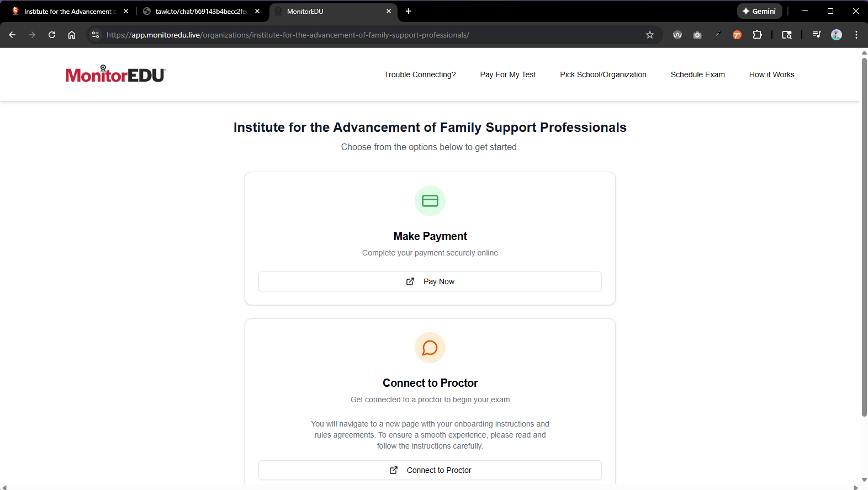Click the search-tabs sidebar icon in toolbar
This screenshot has width=868, height=490.
coord(787,35)
